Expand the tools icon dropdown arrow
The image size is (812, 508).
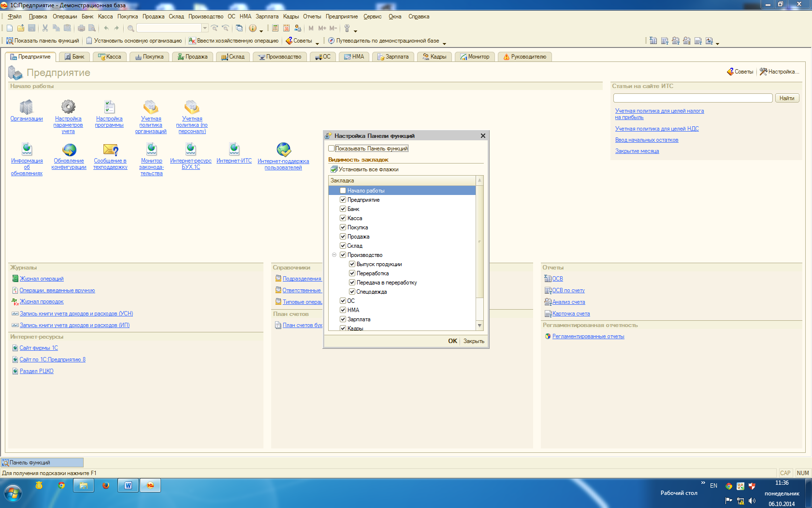(355, 30)
